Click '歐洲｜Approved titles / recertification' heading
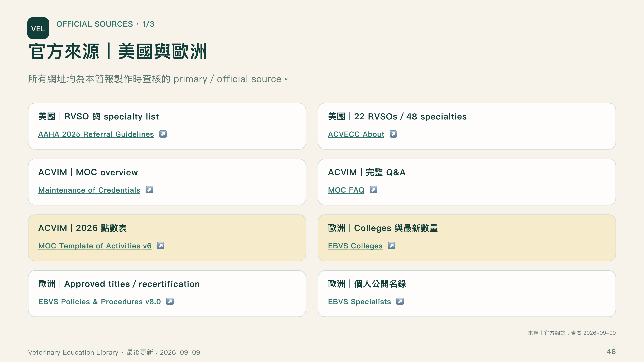Image resolution: width=644 pixels, height=362 pixels. click(x=119, y=284)
